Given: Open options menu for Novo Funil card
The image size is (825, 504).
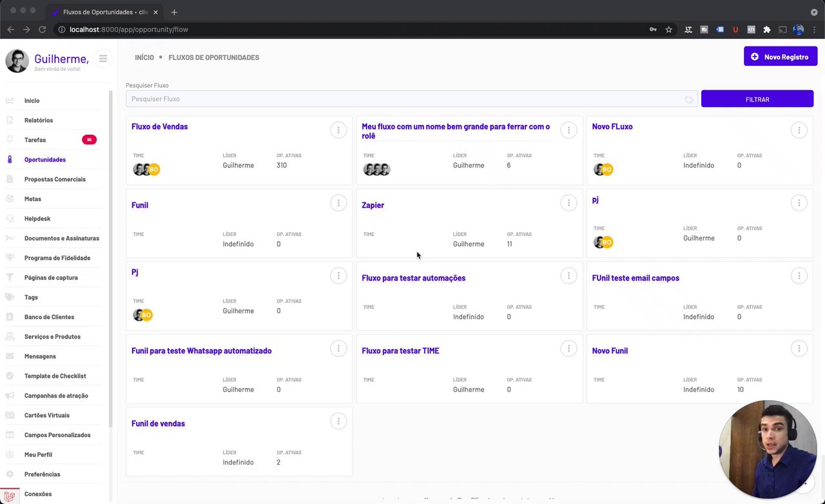Looking at the screenshot, I should pos(799,349).
